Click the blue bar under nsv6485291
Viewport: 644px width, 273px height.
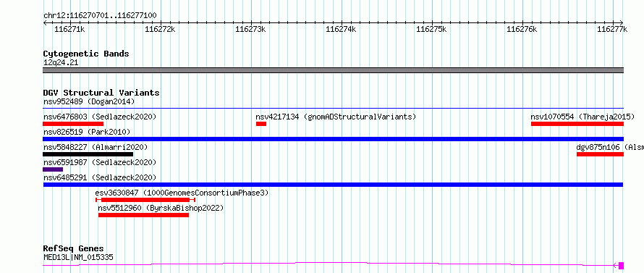click(x=333, y=185)
